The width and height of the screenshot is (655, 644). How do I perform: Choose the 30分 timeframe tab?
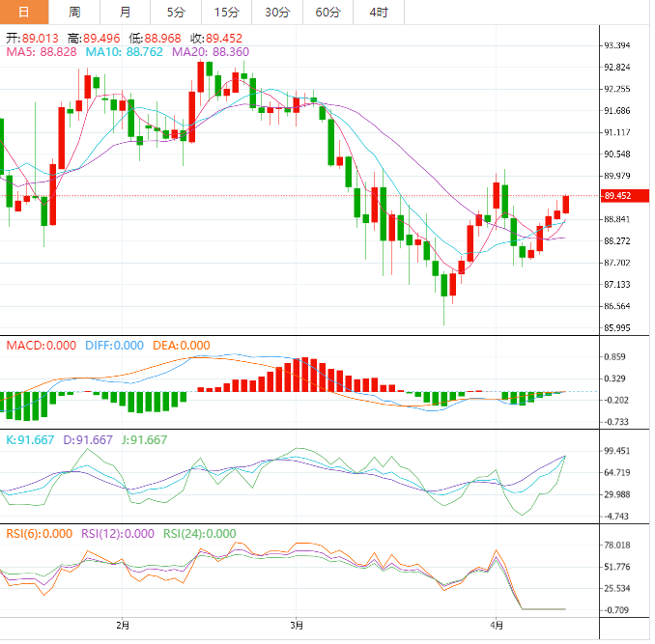[276, 13]
